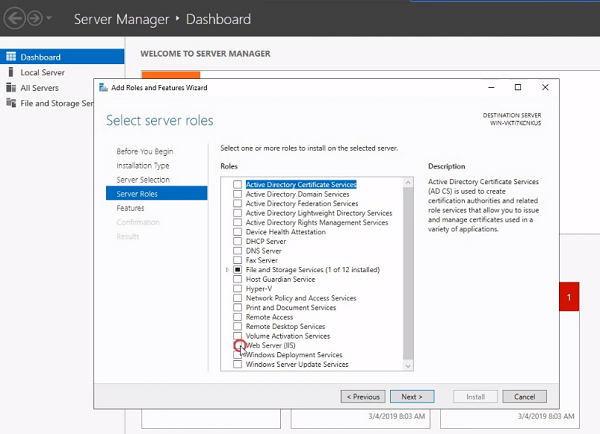Check the DHCP Server role
Screen dimensions: 600x434
tap(237, 241)
